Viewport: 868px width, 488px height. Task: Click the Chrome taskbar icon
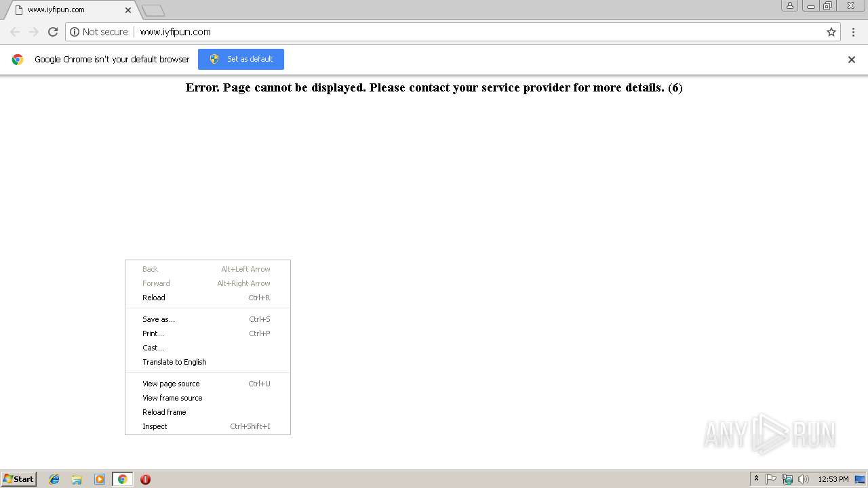pyautogui.click(x=122, y=479)
